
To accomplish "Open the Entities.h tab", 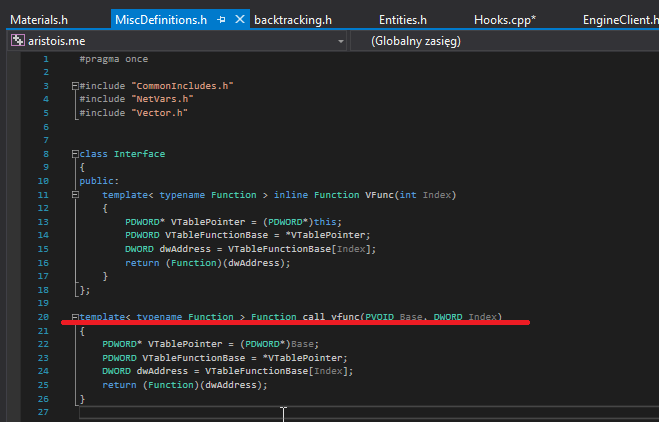I will pyautogui.click(x=402, y=19).
